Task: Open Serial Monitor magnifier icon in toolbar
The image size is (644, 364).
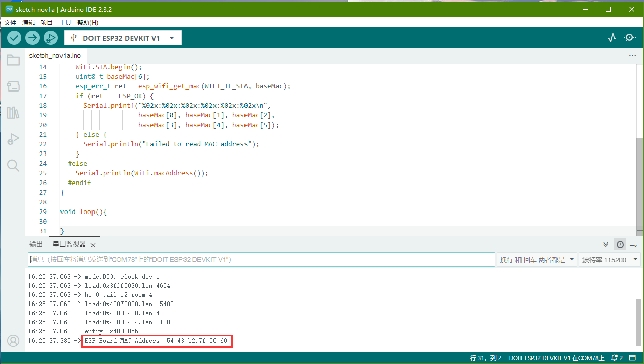Action: coord(630,38)
